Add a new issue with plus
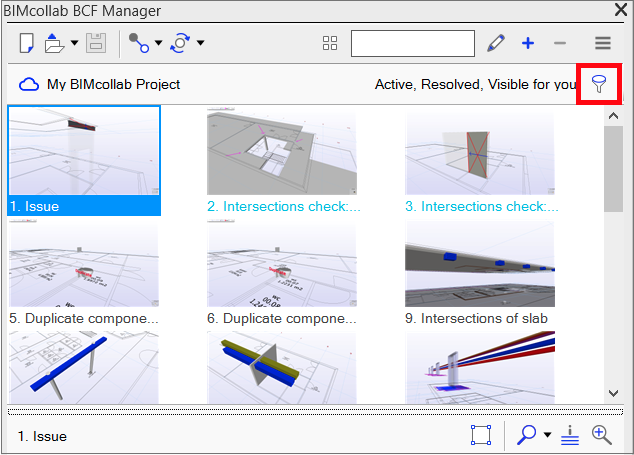Screen dimensions: 634x455 click(528, 43)
